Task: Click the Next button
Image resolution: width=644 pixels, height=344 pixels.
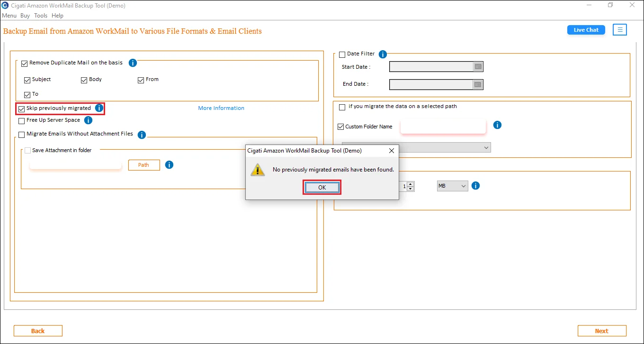Action: [x=602, y=331]
